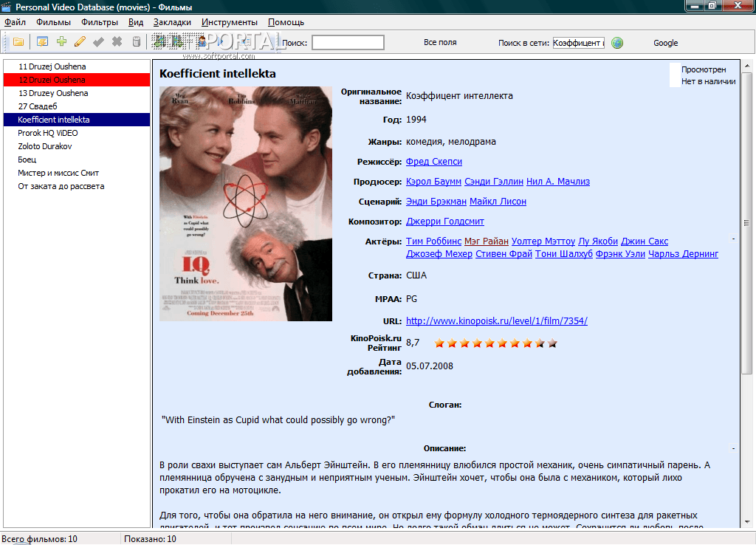Viewport: 756px width, 545px height.
Task: Open actor link Мэг Райан
Action: click(487, 241)
